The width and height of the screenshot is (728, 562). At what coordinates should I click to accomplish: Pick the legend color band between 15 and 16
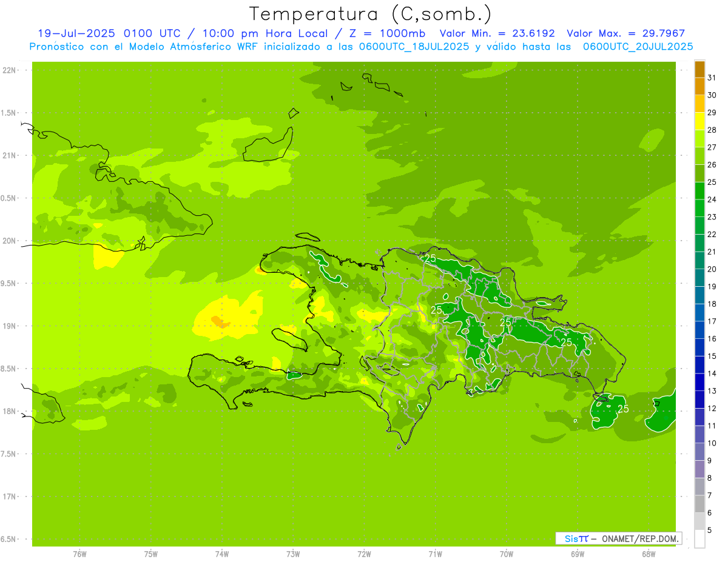(699, 347)
